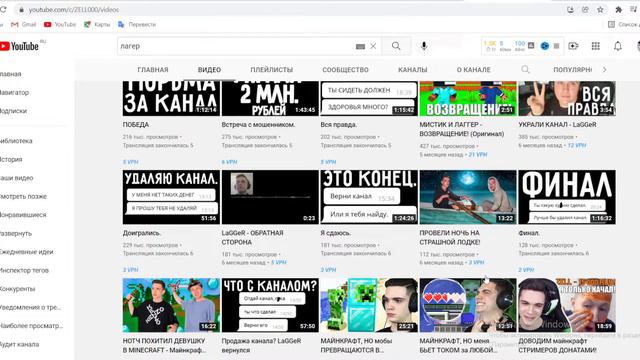
Task: Open the night boat video thumbnail
Action: tap(468, 197)
